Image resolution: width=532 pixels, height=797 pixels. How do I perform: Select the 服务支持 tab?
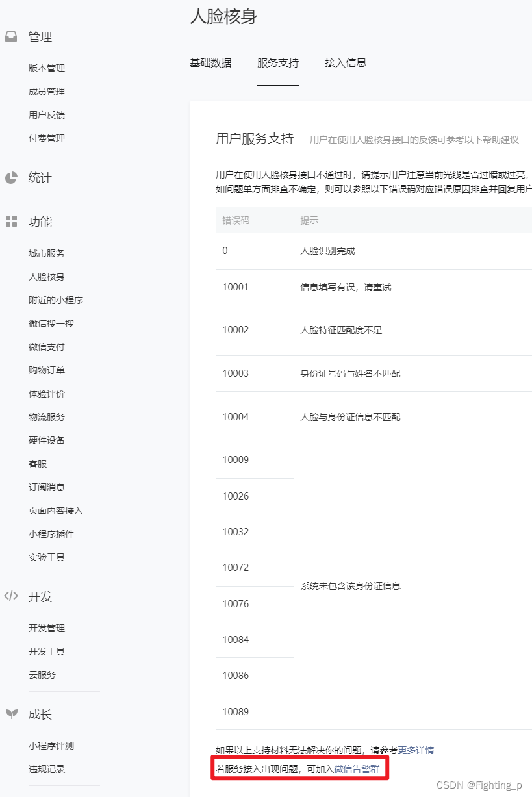pyautogui.click(x=278, y=63)
